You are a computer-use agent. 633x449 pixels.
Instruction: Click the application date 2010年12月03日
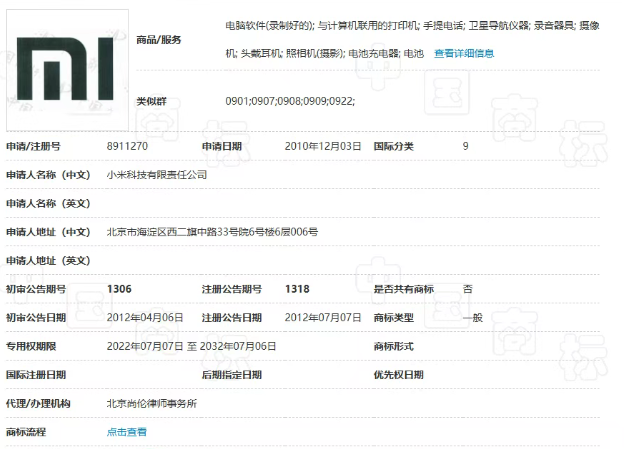323,146
